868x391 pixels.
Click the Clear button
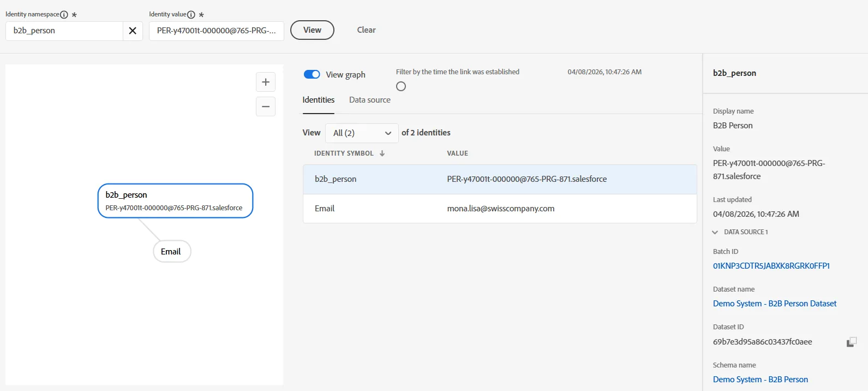(x=367, y=30)
